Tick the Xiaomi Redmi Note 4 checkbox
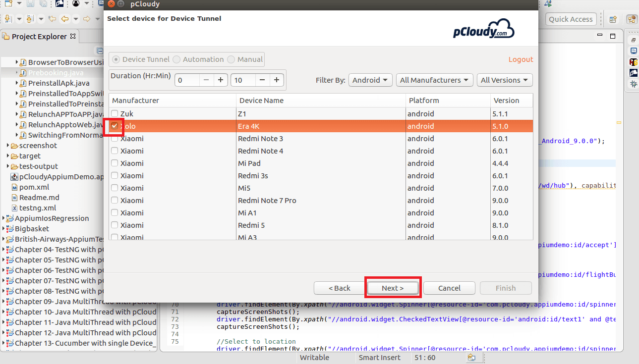 point(115,151)
